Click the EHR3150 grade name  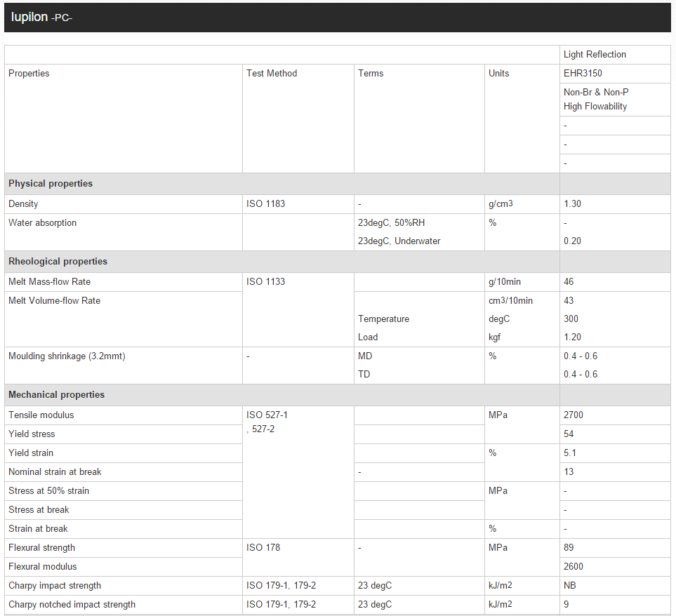583,73
